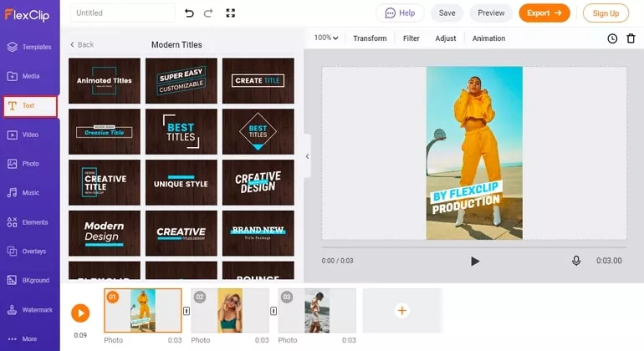Click the Help button
The width and height of the screenshot is (644, 351).
click(400, 13)
